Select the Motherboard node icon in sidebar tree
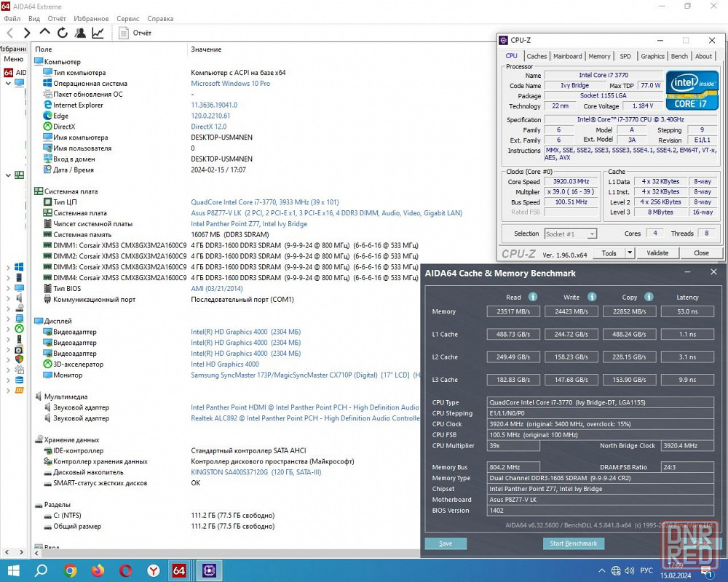The image size is (728, 582). pos(19,175)
